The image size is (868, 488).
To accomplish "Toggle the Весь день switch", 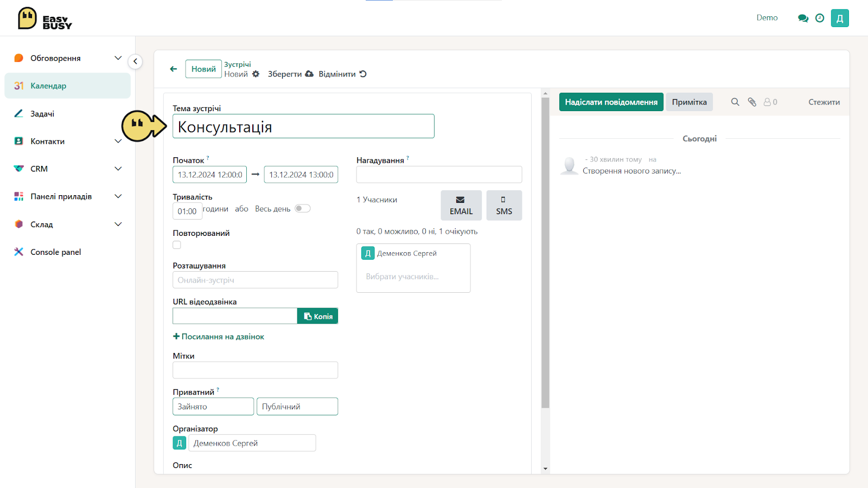I will (x=302, y=209).
